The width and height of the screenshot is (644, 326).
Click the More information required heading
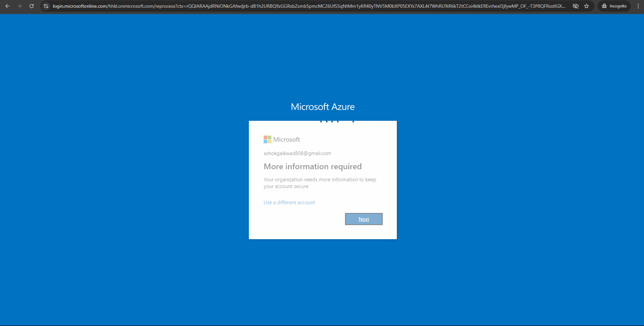coord(313,167)
